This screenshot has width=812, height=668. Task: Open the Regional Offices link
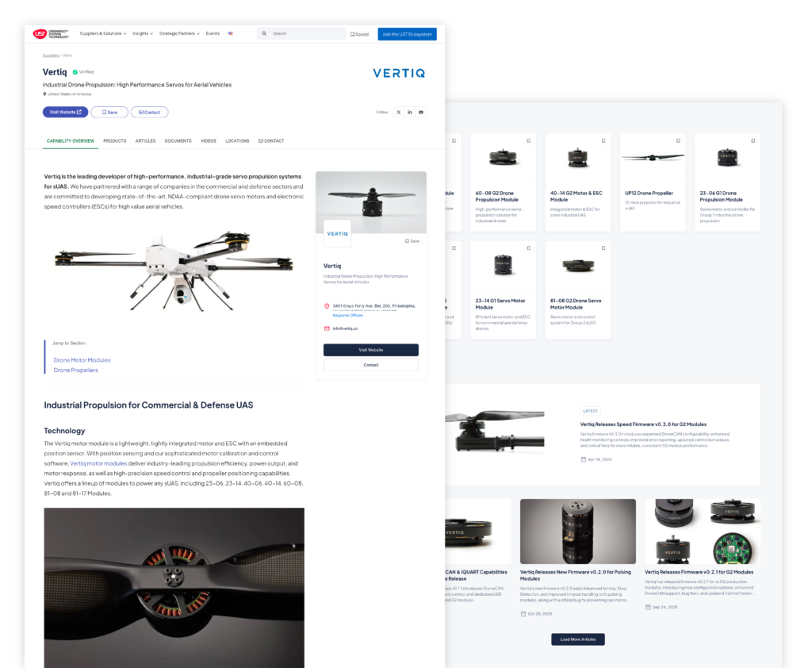(348, 315)
